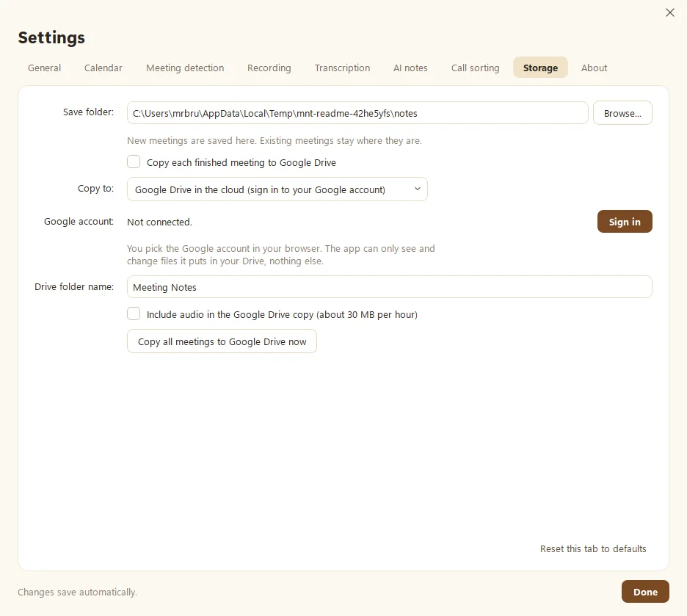Click Copy all meetings to Google Drive now
The height and width of the screenshot is (616, 687).
(222, 341)
